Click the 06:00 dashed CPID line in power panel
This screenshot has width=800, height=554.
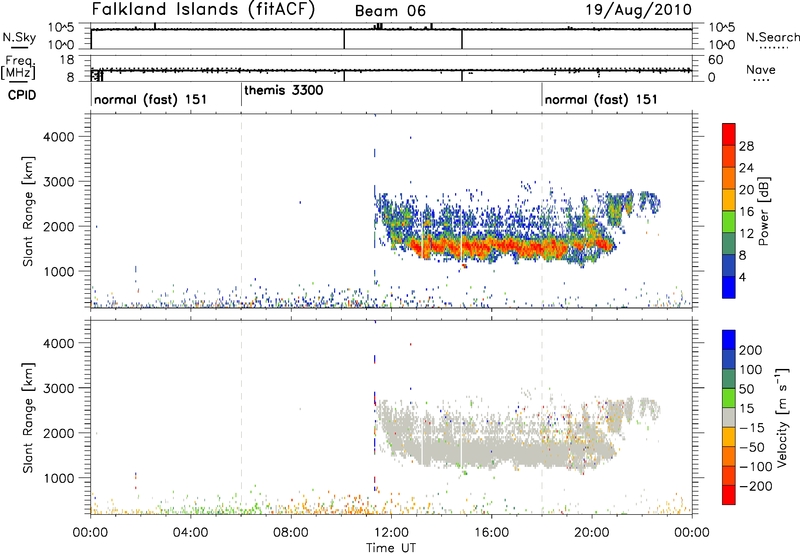pos(241,211)
